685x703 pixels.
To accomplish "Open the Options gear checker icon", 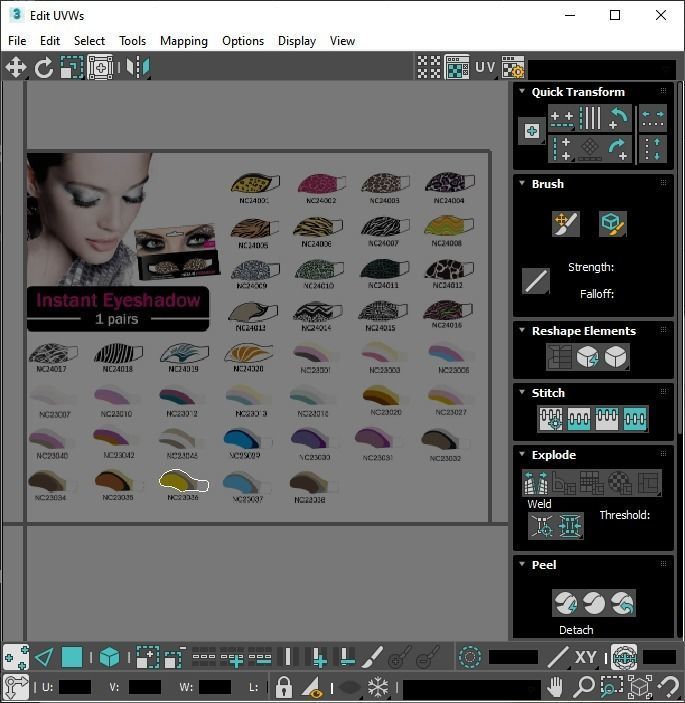I will 512,68.
